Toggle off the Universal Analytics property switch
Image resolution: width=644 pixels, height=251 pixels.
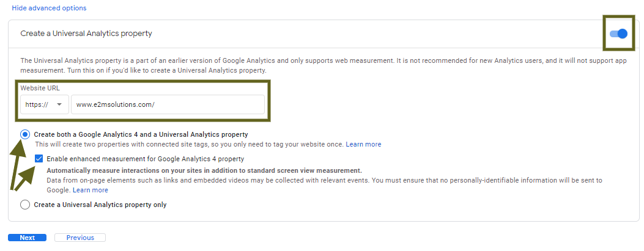pyautogui.click(x=619, y=34)
